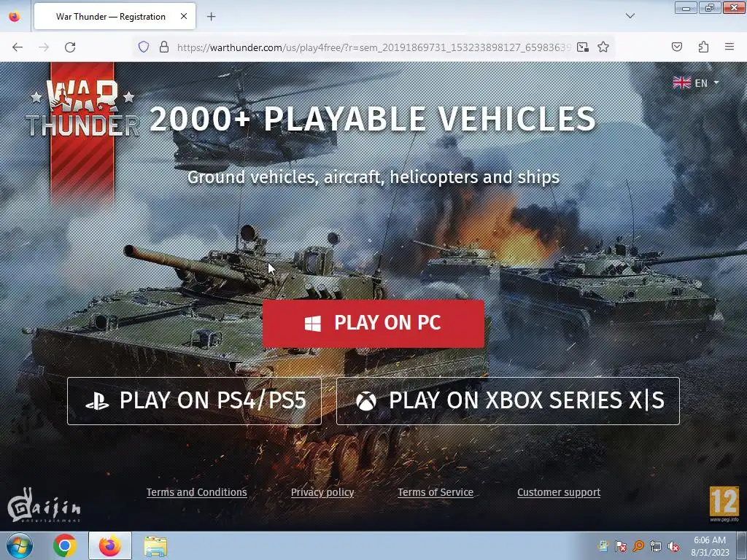
Task: Click the UK flag language icon
Action: 682,83
